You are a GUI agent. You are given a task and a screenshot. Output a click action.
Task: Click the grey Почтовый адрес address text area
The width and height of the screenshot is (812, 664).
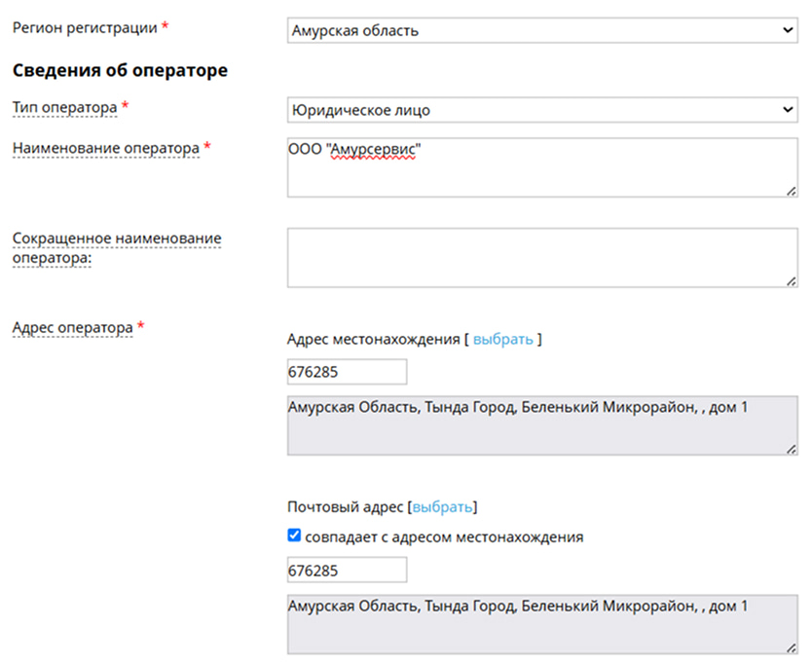[542, 624]
